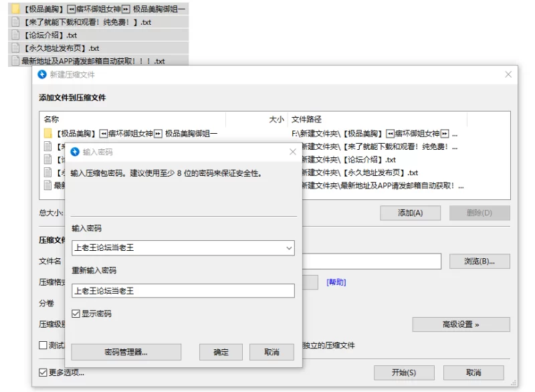This screenshot has width=535, height=392.
Task: Click the document icon in third archive list row
Action: click(48, 159)
